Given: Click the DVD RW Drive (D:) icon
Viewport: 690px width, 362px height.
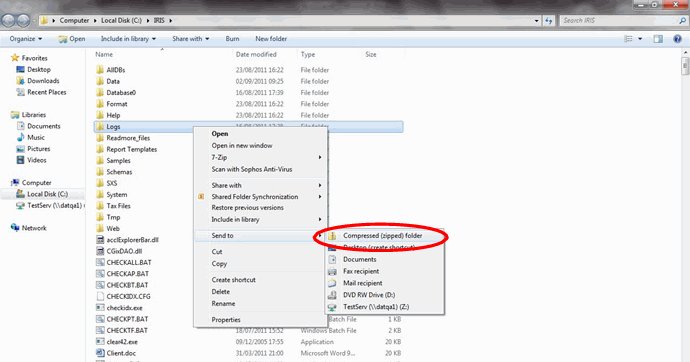Looking at the screenshot, I should (x=332, y=295).
